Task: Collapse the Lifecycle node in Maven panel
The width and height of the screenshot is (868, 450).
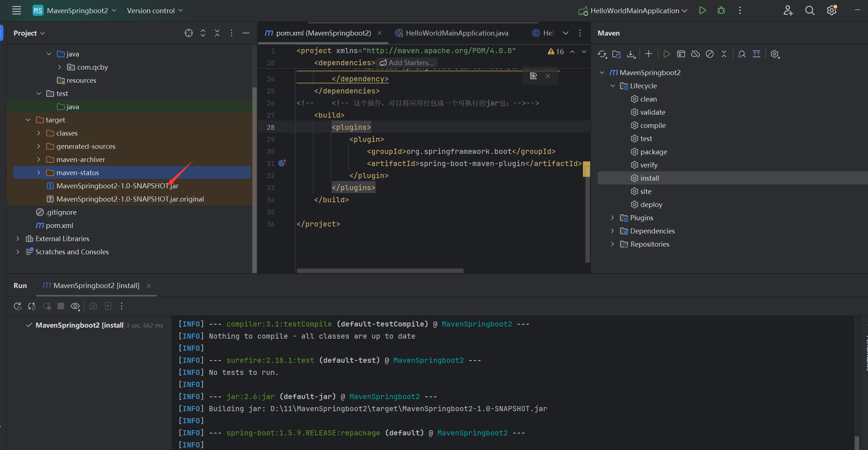Action: [x=613, y=85]
